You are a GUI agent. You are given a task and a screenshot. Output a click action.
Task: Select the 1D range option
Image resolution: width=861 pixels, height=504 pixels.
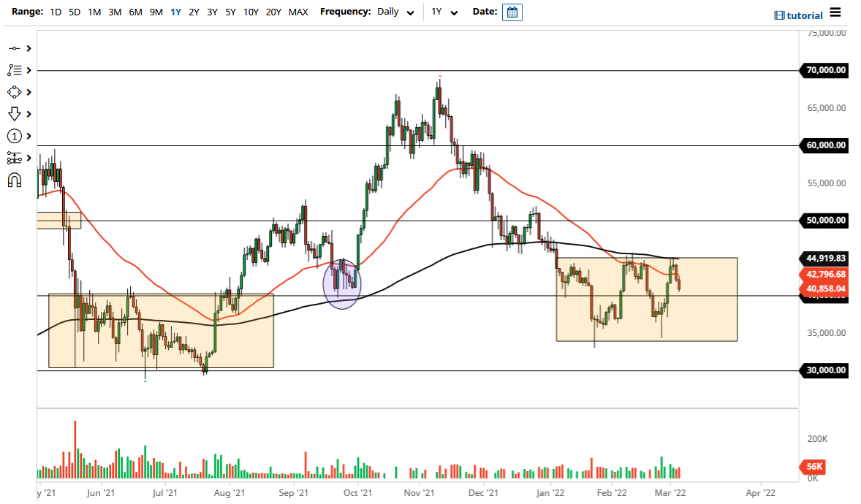55,12
